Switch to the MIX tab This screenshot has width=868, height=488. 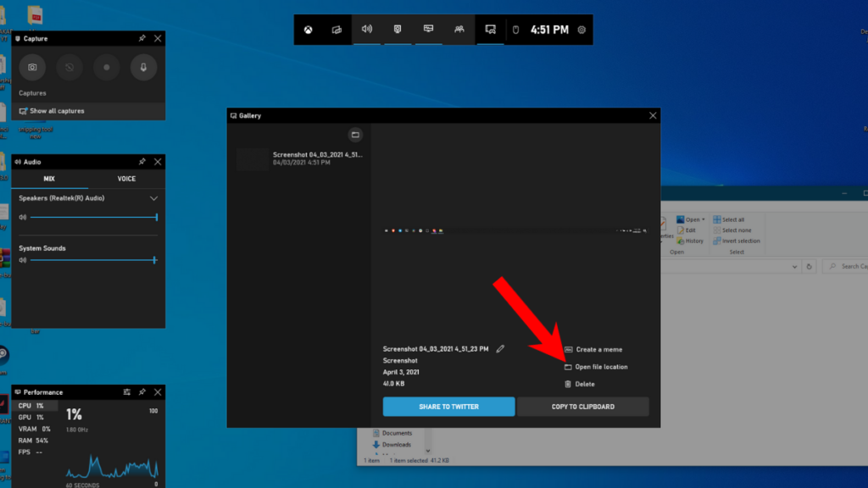(x=49, y=179)
